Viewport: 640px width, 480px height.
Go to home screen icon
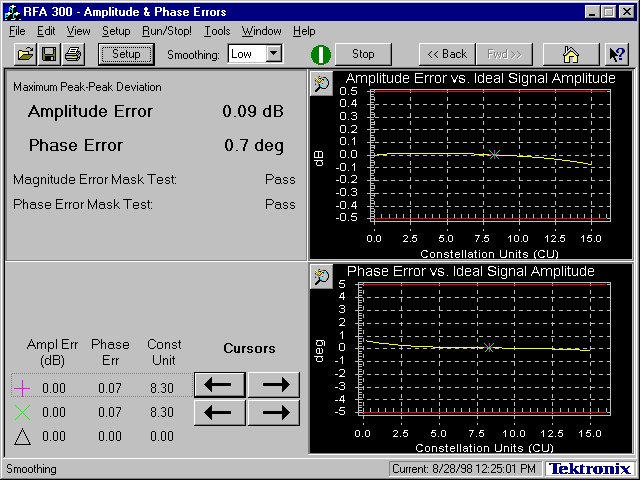(571, 54)
